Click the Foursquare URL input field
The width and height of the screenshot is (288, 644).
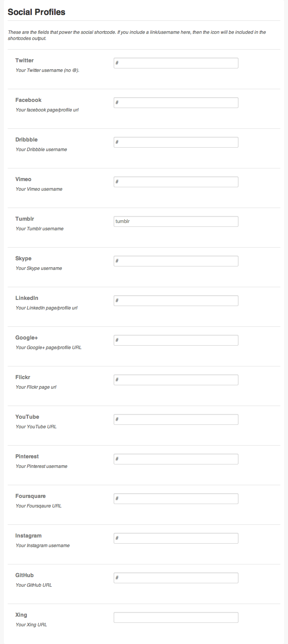pos(176,499)
